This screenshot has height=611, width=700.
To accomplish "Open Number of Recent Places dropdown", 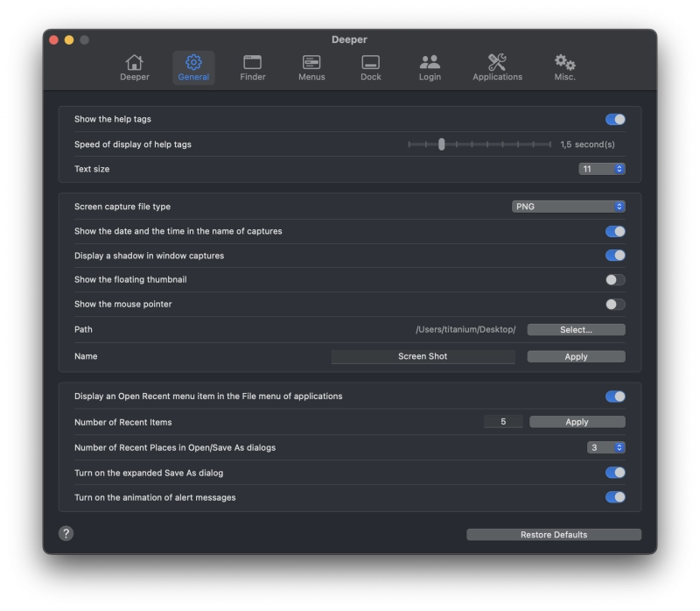I will click(x=605, y=447).
